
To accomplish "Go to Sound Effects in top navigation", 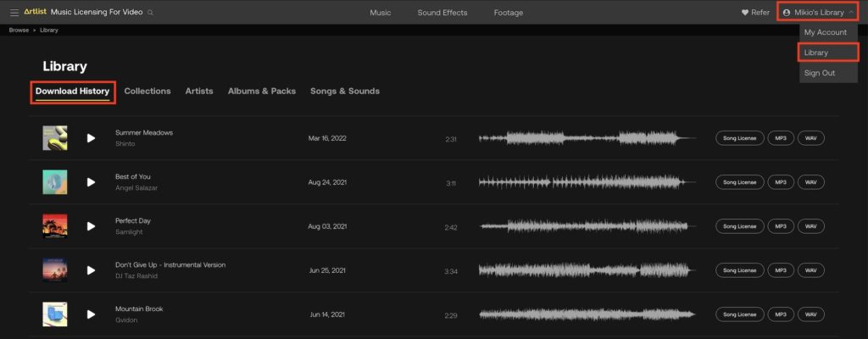I will [x=442, y=13].
